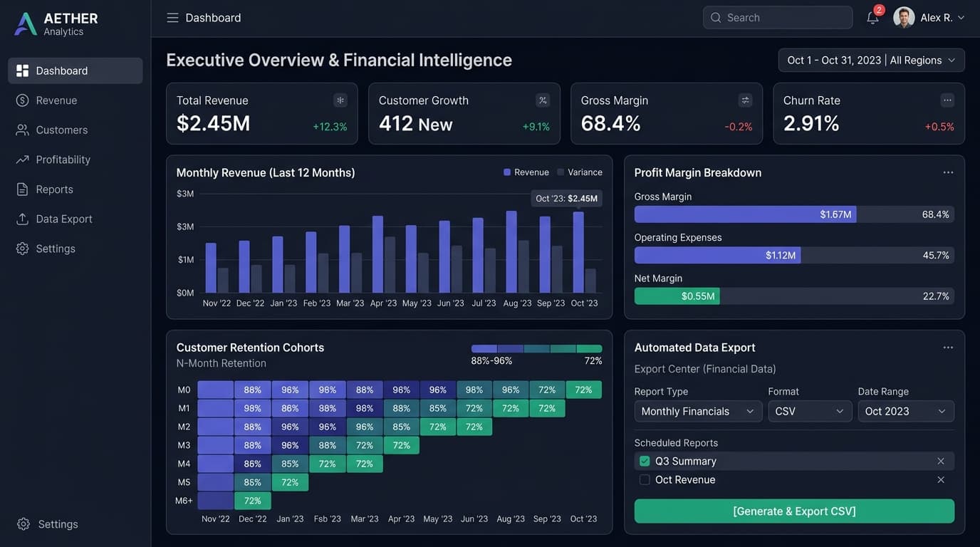Viewport: 980px width, 547px height.
Task: Click Alex R. profile avatar
Action: (x=904, y=18)
